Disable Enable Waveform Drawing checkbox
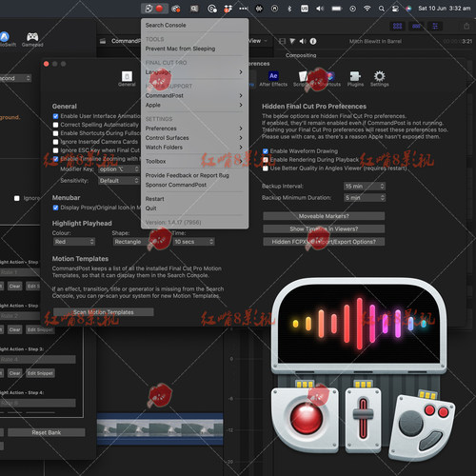The height and width of the screenshot is (476, 476). tap(266, 151)
